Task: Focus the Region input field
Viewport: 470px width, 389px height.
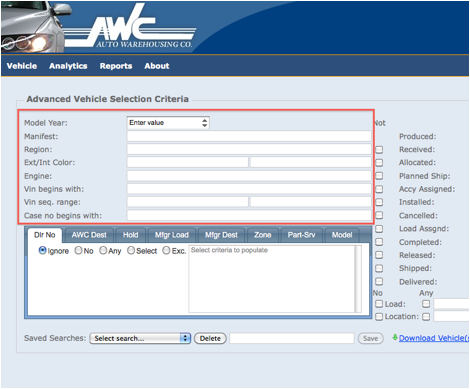Action: pyautogui.click(x=249, y=149)
